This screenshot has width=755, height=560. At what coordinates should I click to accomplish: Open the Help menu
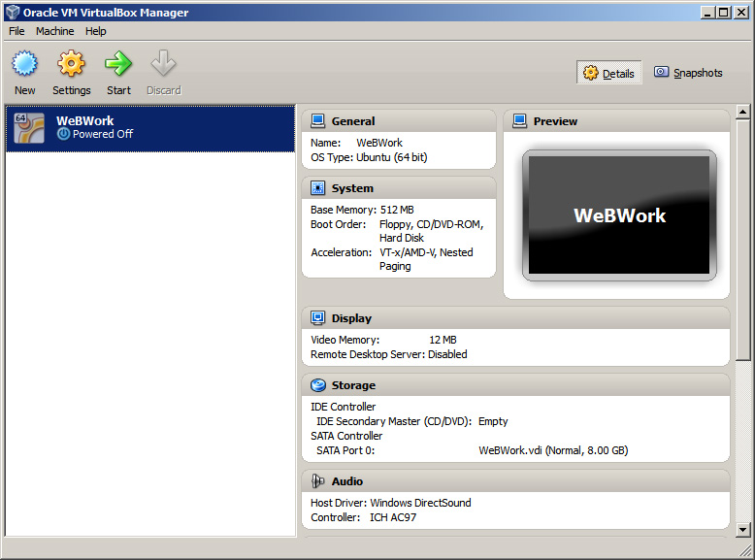pos(96,31)
